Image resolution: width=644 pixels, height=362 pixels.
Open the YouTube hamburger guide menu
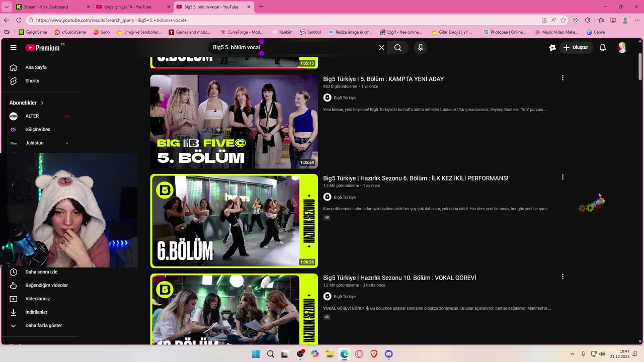pyautogui.click(x=13, y=47)
